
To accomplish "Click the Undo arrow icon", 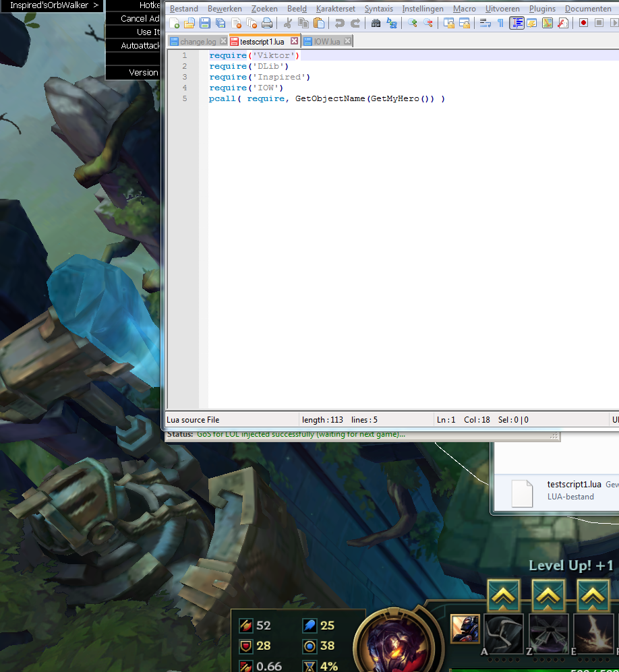I will (340, 23).
